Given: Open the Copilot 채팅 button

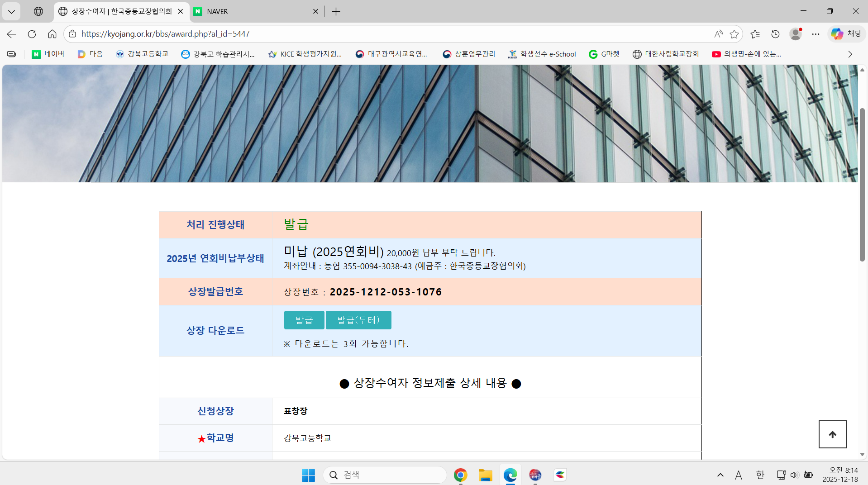Looking at the screenshot, I should click(846, 34).
